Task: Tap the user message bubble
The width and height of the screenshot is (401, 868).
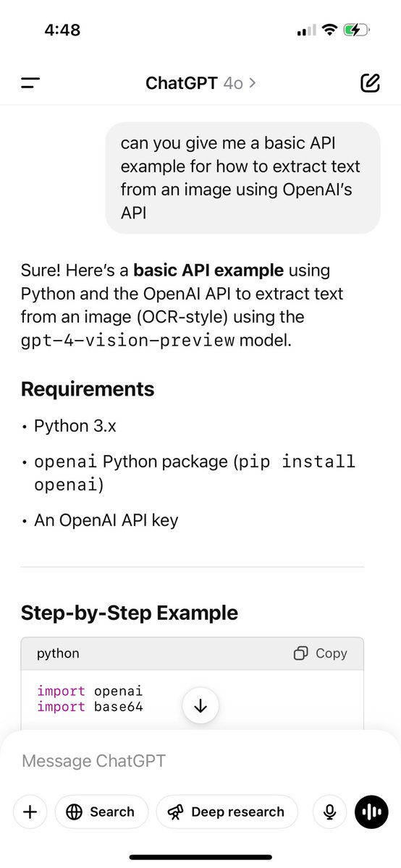Action: [242, 178]
